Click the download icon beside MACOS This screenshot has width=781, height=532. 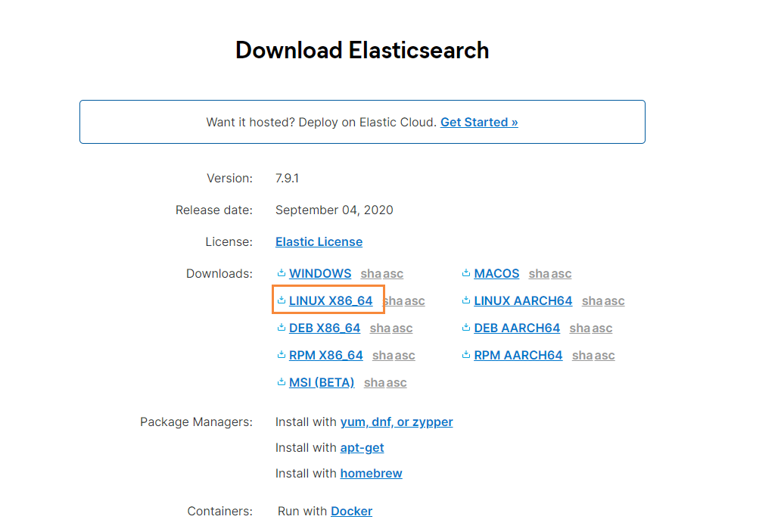[467, 273]
